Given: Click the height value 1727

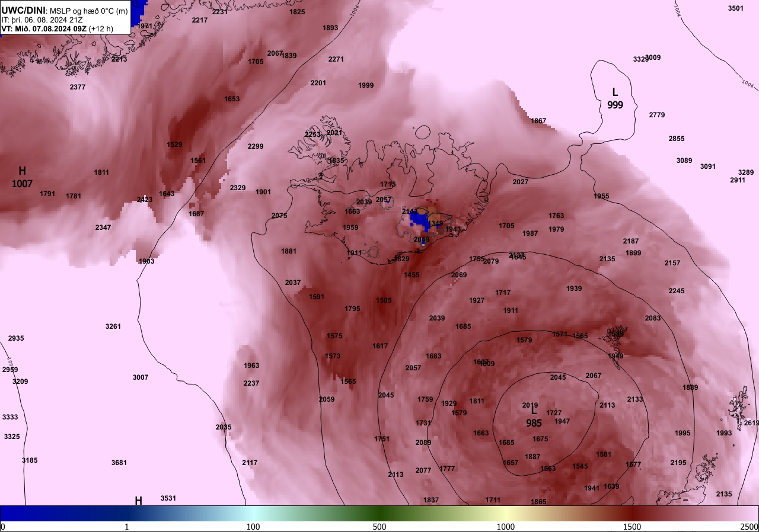Looking at the screenshot, I should tap(554, 413).
